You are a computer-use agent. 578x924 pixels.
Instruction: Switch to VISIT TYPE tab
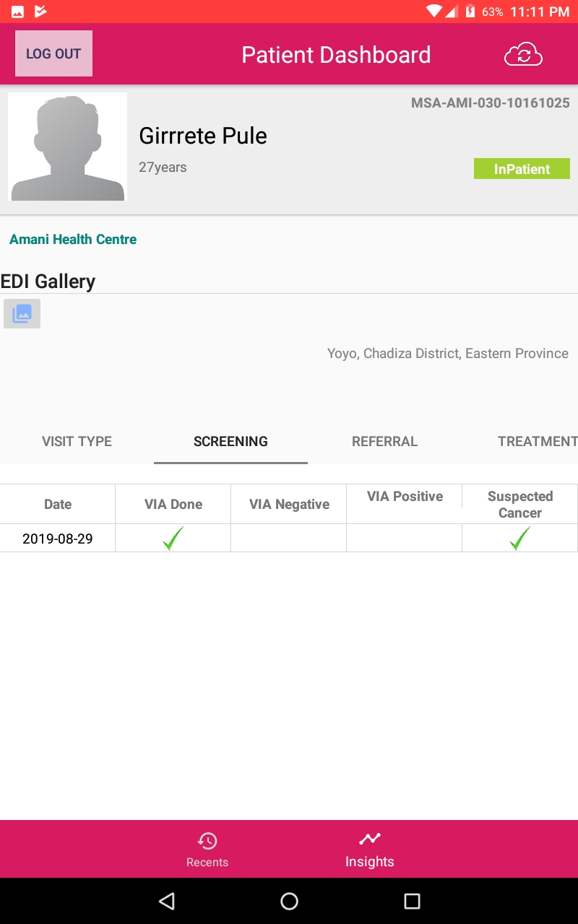click(x=77, y=441)
